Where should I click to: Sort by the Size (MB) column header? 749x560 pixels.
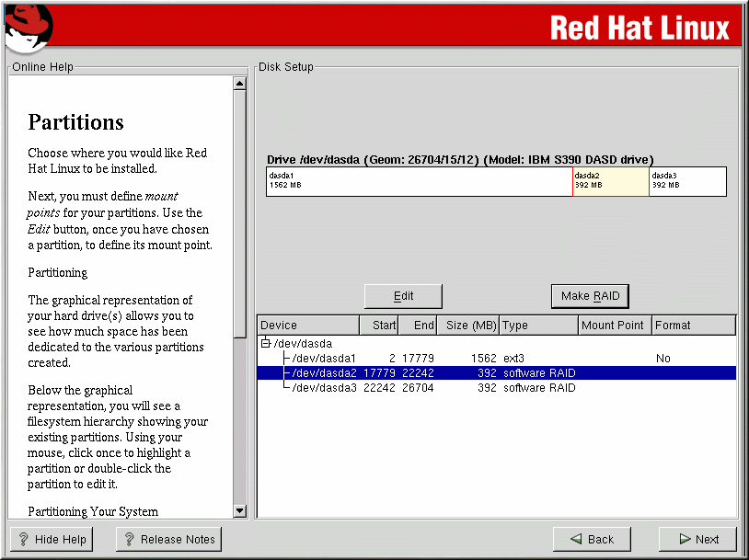click(x=469, y=326)
